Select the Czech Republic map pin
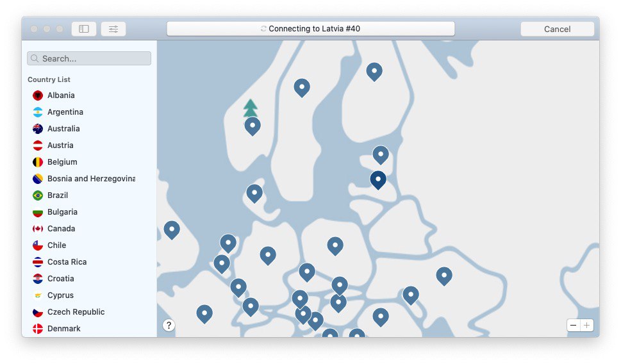Image resolution: width=621 pixels, height=364 pixels. (x=307, y=272)
